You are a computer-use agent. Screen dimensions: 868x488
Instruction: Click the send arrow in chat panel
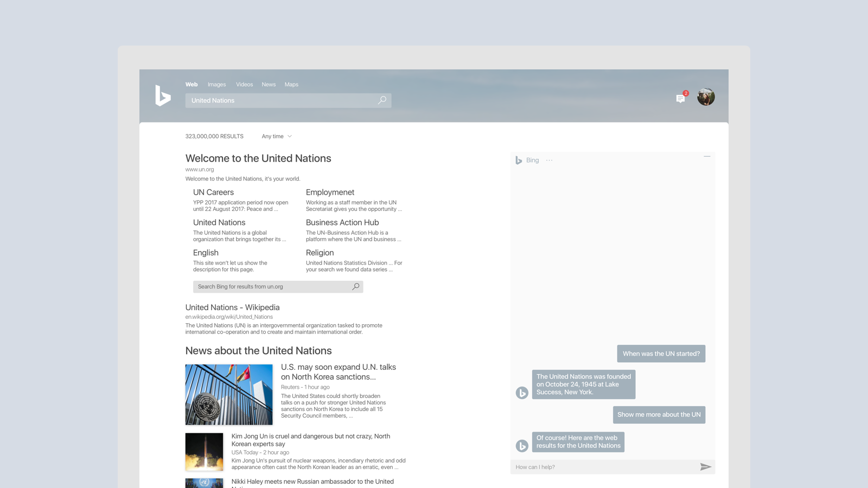pos(705,467)
